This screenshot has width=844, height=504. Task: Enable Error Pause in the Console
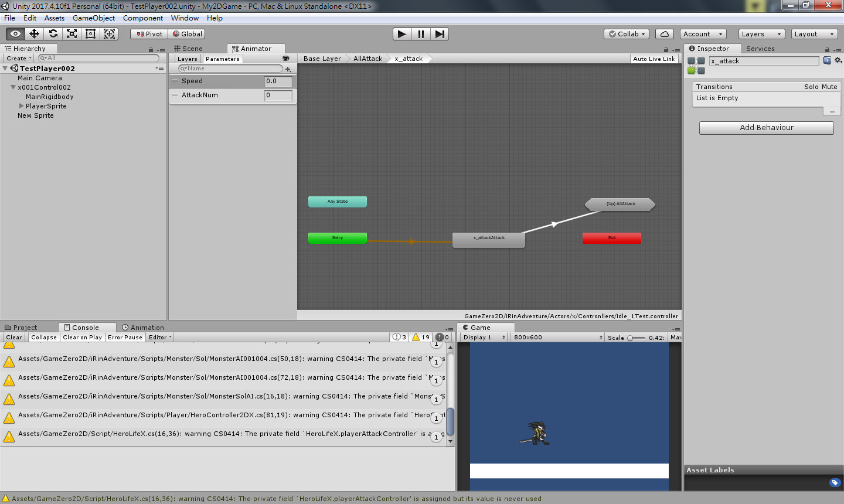click(x=126, y=337)
